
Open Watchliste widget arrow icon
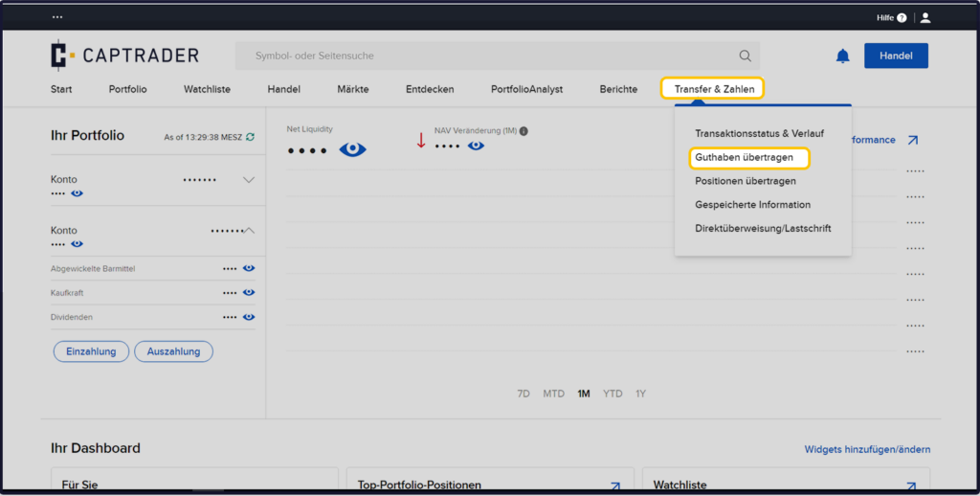tap(911, 486)
